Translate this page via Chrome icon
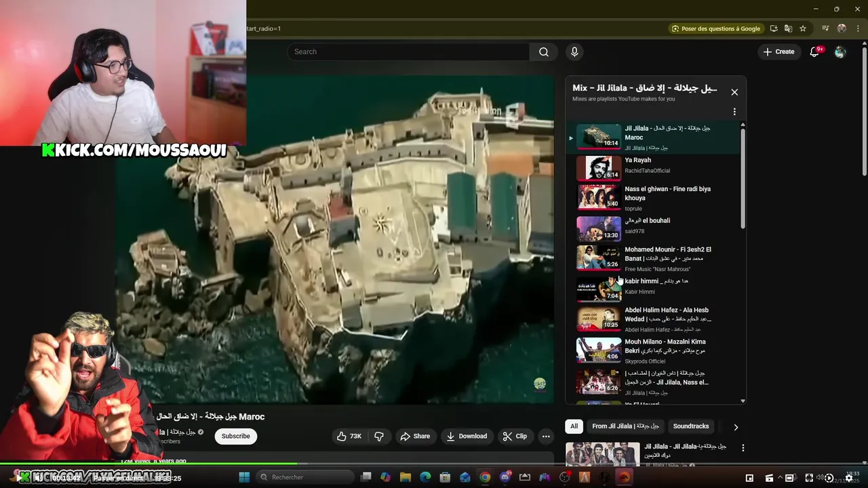This screenshot has width=868, height=488. 788,28
